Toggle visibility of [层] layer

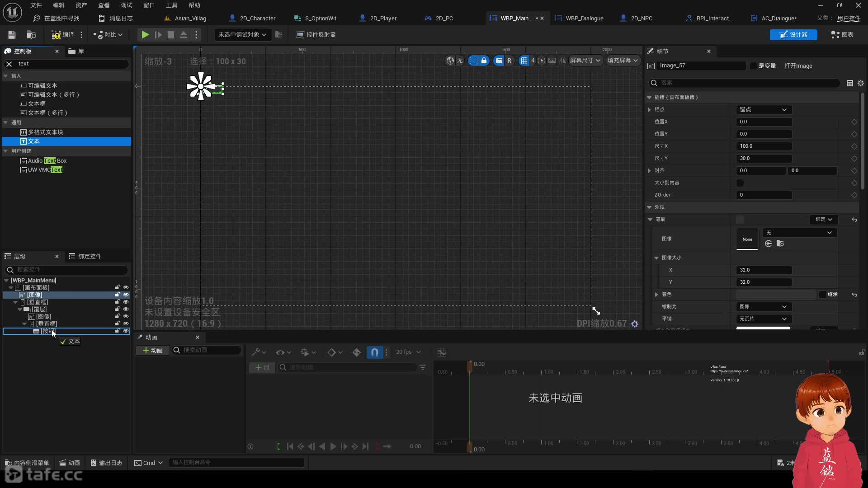pyautogui.click(x=125, y=309)
